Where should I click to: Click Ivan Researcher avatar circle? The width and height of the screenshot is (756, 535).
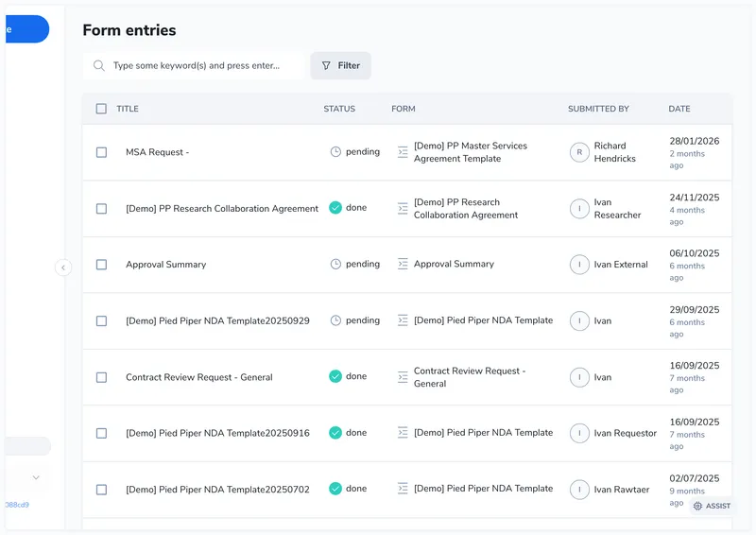click(579, 209)
